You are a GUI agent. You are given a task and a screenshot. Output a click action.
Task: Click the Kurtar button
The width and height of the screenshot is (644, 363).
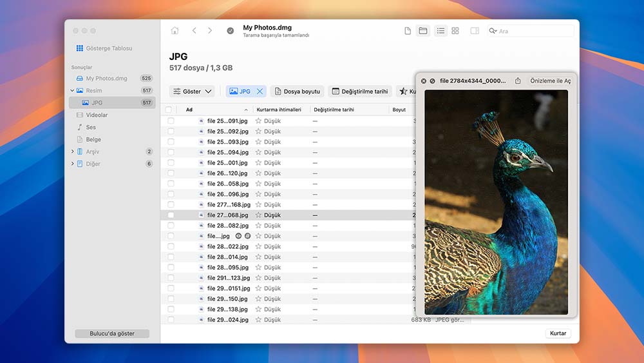(x=558, y=333)
